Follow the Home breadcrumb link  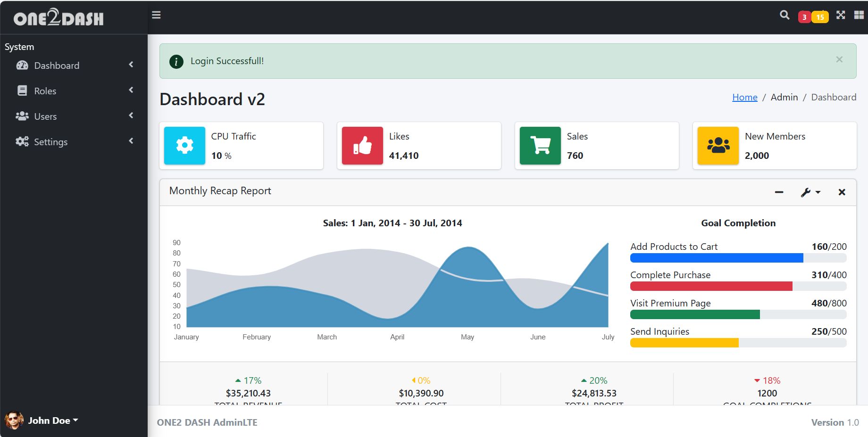[744, 97]
